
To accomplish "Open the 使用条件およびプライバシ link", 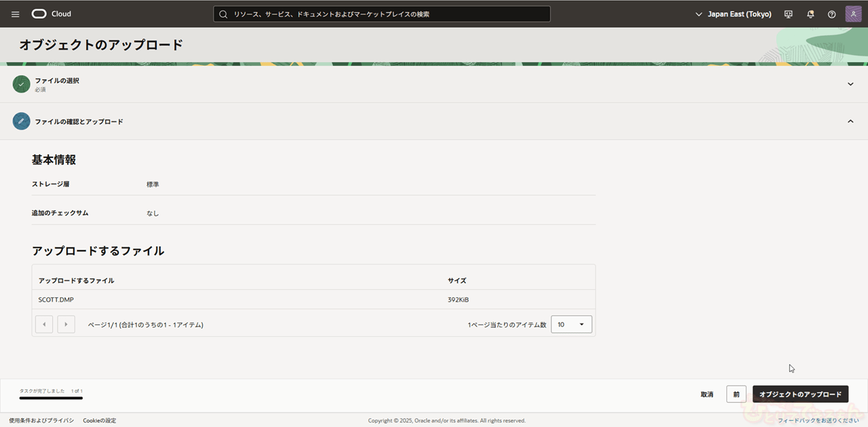I will coord(41,421).
